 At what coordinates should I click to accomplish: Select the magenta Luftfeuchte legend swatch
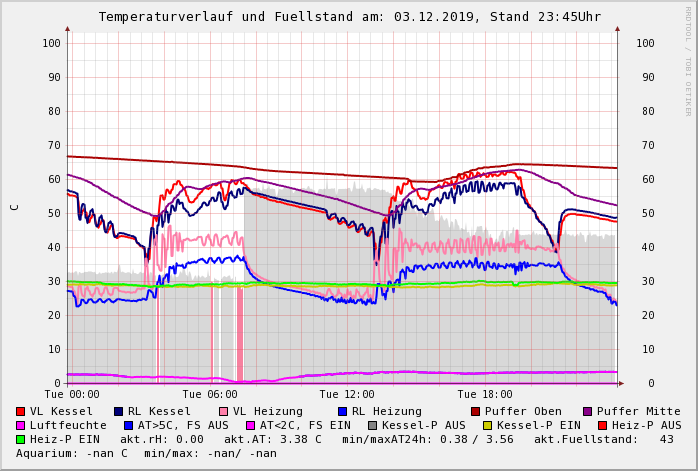[21, 425]
